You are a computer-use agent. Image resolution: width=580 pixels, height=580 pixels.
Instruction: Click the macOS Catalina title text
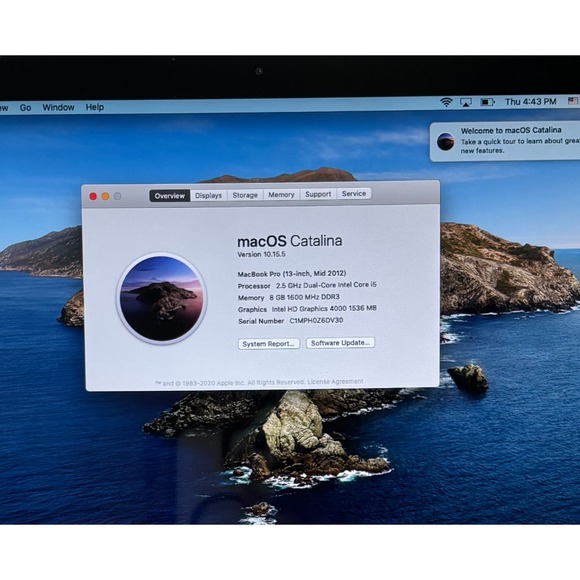(x=290, y=241)
